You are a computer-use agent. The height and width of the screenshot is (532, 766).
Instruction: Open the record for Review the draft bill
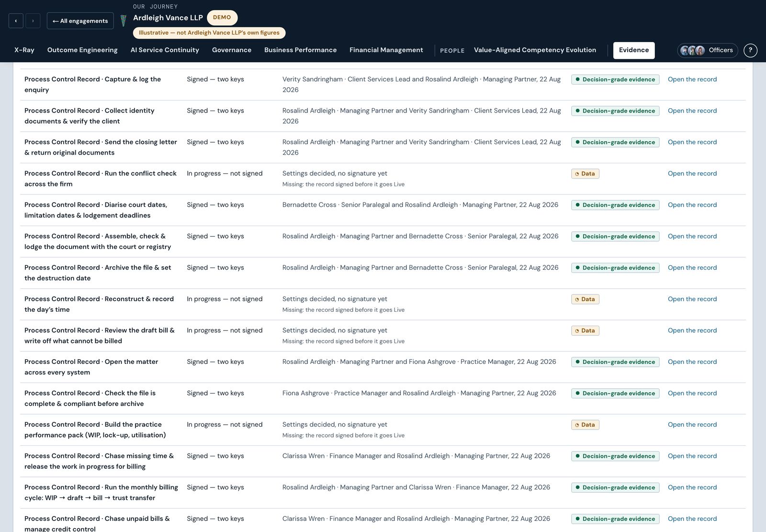click(692, 330)
